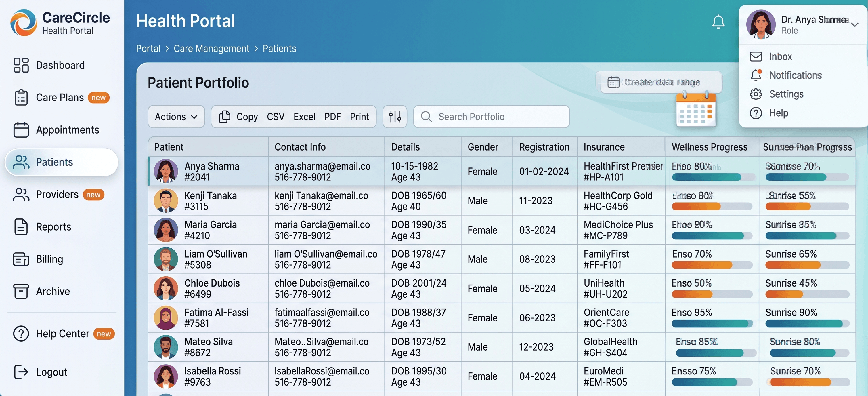Click the notification bell icon
This screenshot has width=868, height=396.
click(x=718, y=22)
